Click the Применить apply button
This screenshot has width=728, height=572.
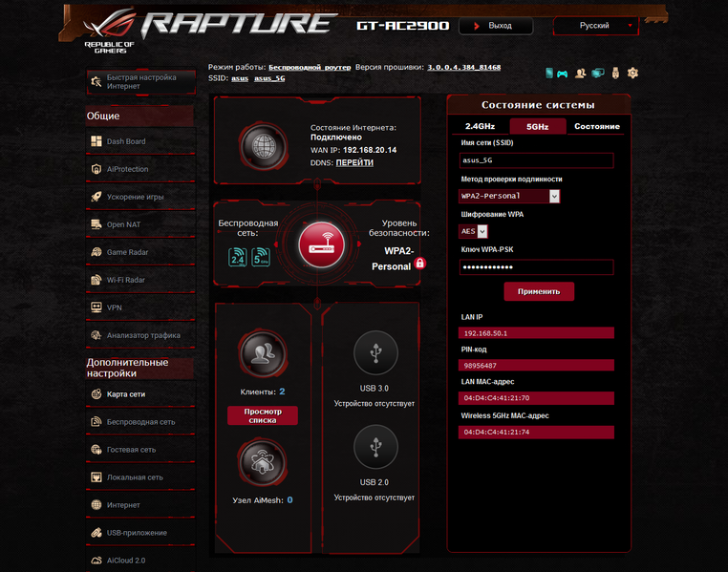pyautogui.click(x=539, y=291)
